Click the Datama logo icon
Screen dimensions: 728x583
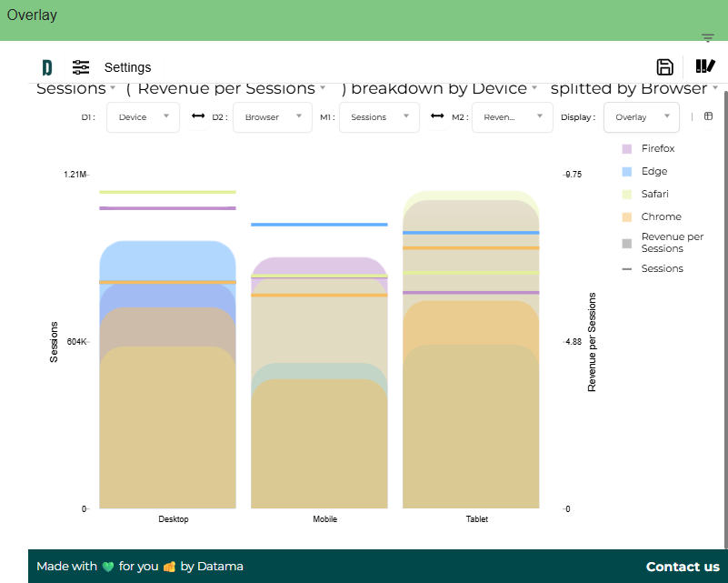coord(46,66)
